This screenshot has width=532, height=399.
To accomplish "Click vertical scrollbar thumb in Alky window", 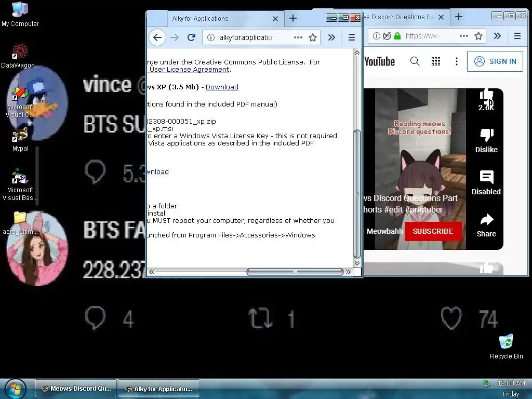I will coord(357,193).
